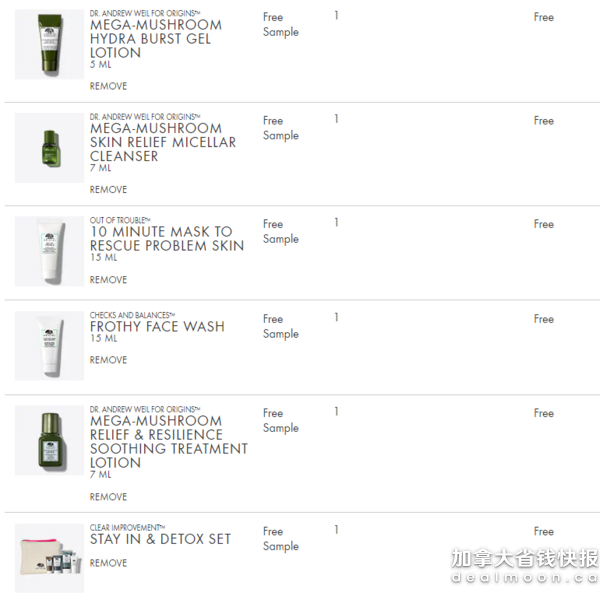Remove the Stay In & Detox Set
This screenshot has height=596, width=600.
108,563
